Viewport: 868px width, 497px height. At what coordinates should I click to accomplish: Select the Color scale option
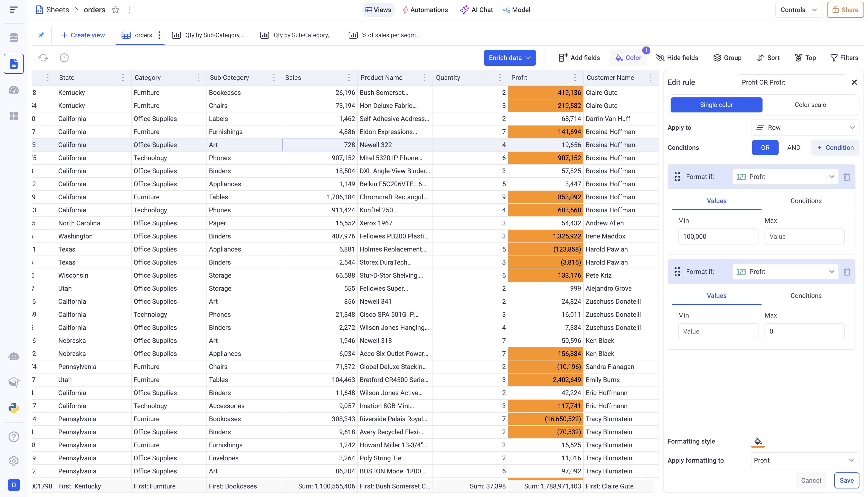810,105
